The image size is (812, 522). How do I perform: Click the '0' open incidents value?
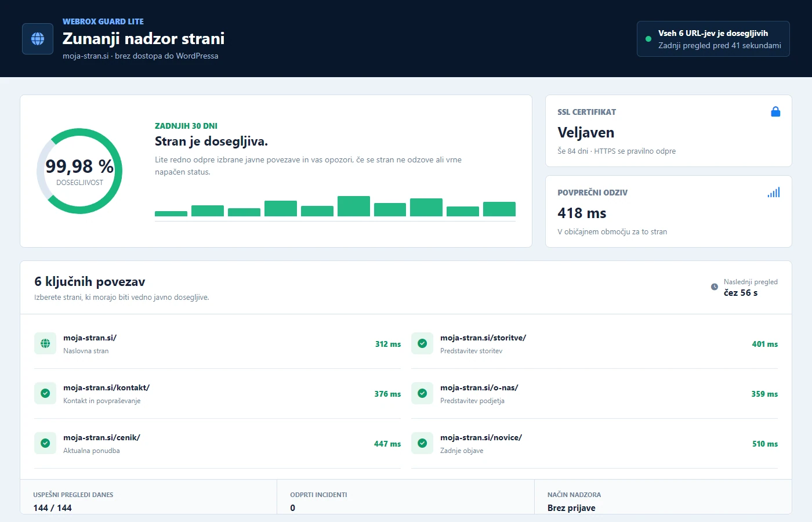pos(293,508)
